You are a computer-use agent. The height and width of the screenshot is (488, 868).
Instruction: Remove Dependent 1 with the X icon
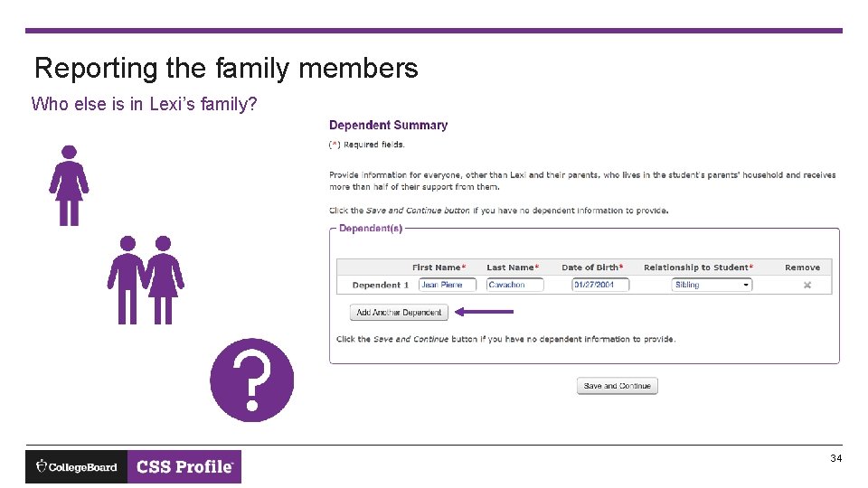click(x=807, y=286)
